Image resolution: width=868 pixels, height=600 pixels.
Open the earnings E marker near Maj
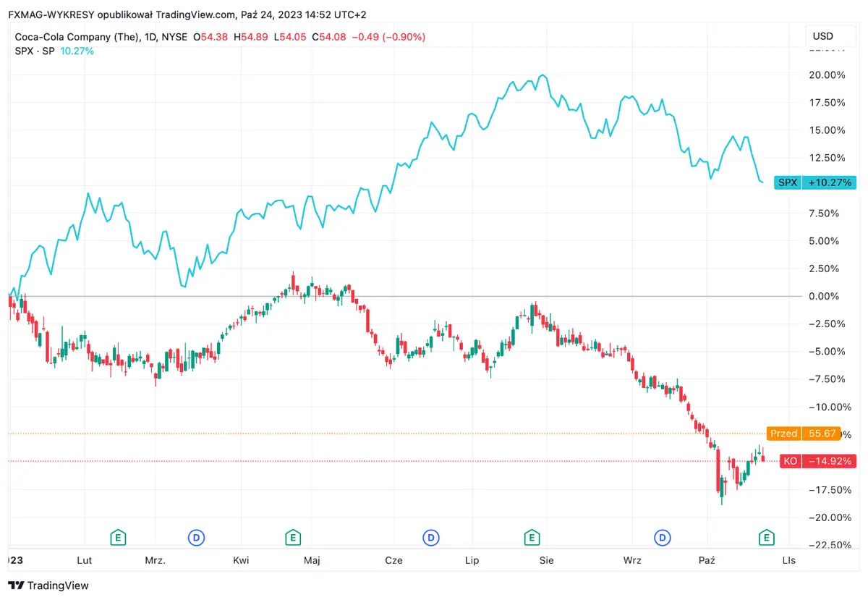click(x=293, y=538)
